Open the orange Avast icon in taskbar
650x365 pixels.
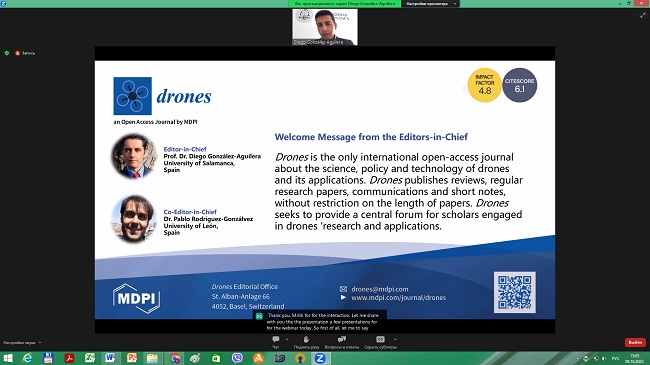[258, 358]
